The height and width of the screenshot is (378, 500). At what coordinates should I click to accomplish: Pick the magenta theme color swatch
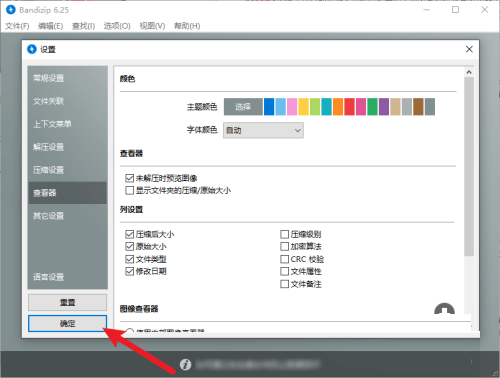click(x=361, y=107)
